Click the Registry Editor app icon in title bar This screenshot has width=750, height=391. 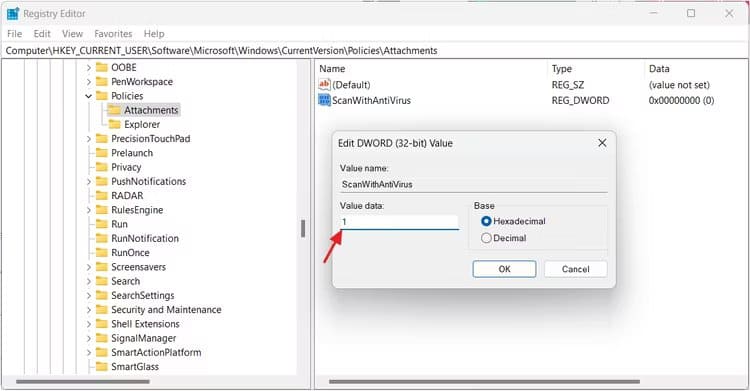click(x=13, y=14)
